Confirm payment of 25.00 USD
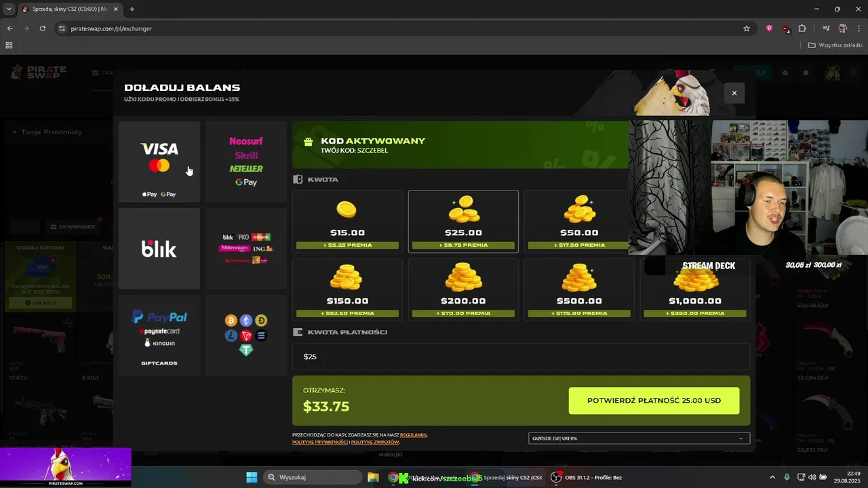868x488 pixels. point(654,401)
